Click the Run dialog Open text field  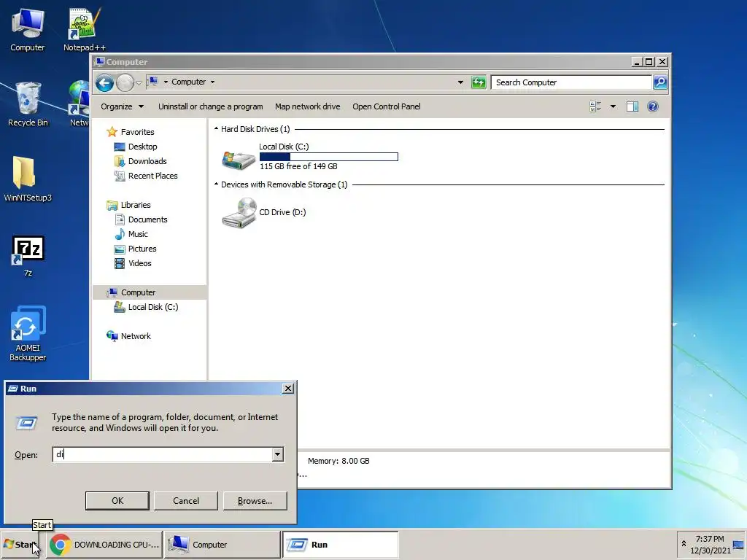162,454
